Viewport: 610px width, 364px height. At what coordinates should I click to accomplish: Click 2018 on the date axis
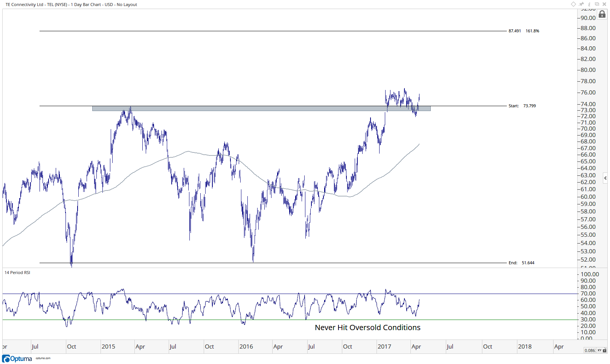[x=525, y=347]
